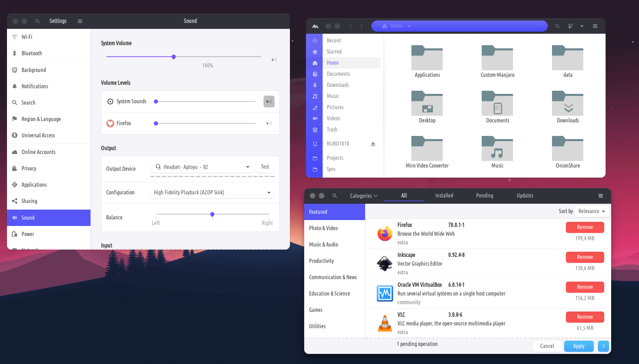Open the Downloads folder in Home
639x364 pixels.
click(x=567, y=104)
